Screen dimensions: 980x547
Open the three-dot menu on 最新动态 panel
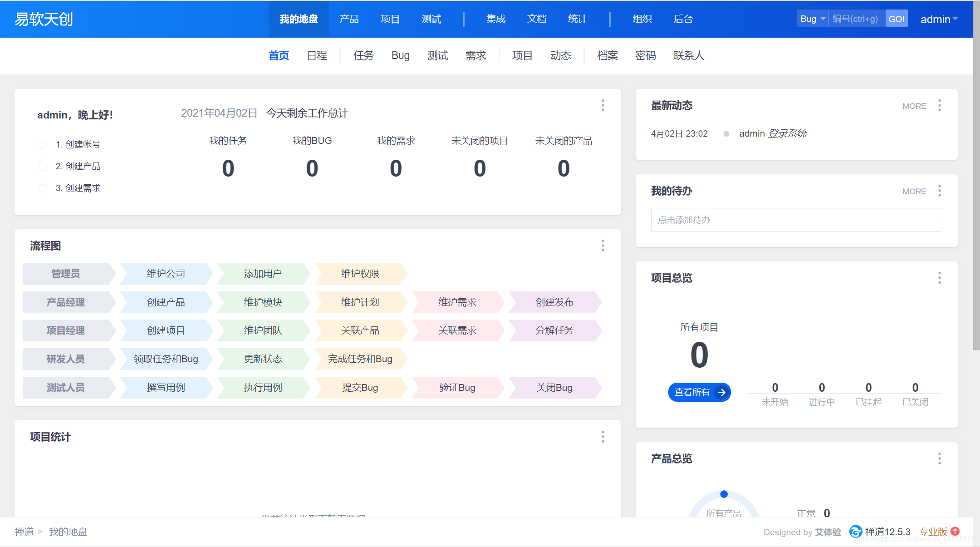(940, 106)
